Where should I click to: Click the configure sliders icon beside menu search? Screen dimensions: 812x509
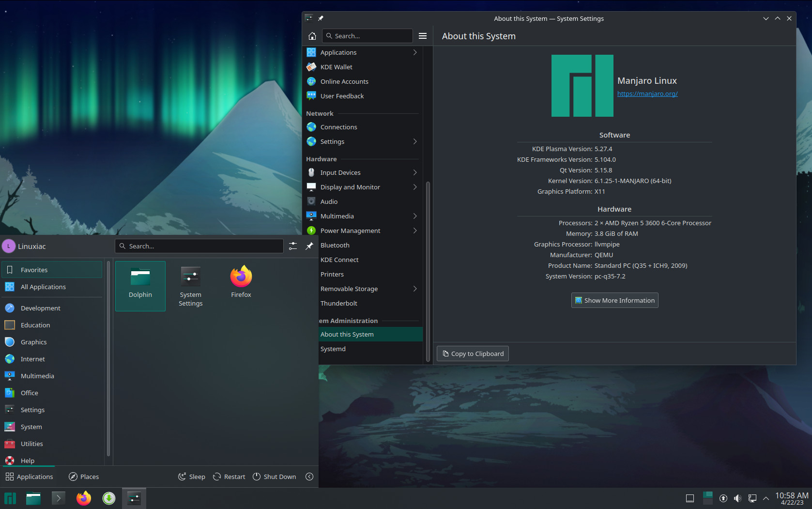293,246
